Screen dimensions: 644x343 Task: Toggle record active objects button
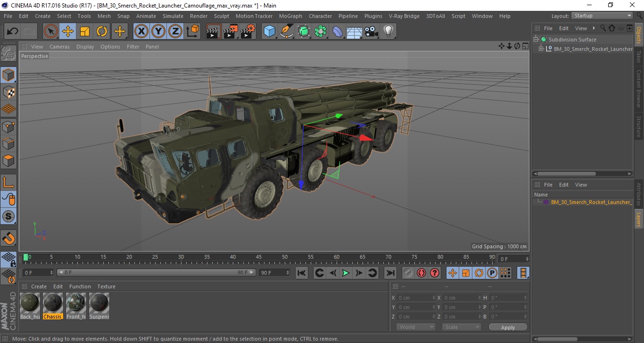pyautogui.click(x=408, y=273)
